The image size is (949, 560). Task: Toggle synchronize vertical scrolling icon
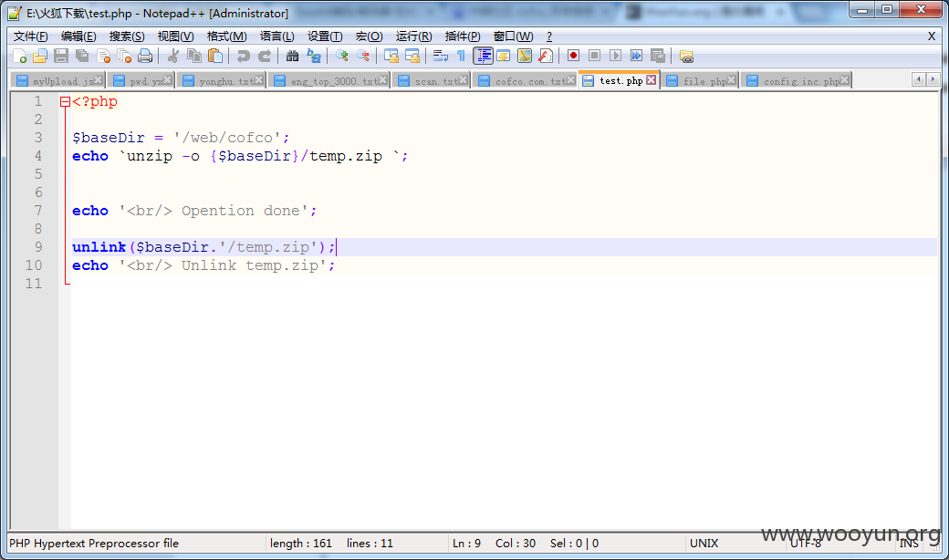click(391, 57)
